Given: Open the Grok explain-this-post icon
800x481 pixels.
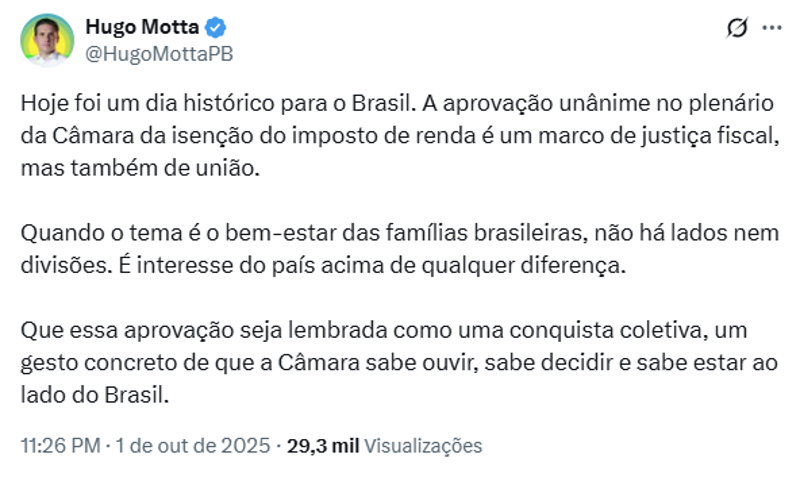Looking at the screenshot, I should click(737, 29).
